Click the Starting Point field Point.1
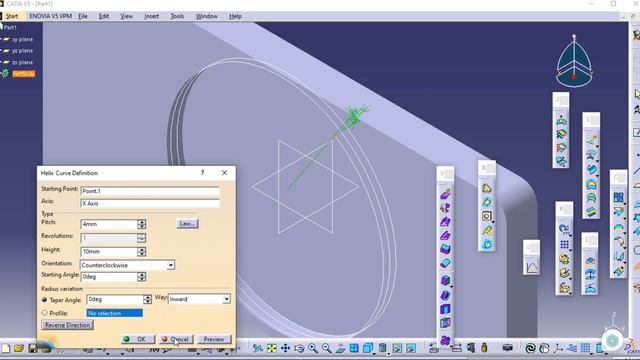Viewport: 640px width, 360px height. click(x=150, y=191)
